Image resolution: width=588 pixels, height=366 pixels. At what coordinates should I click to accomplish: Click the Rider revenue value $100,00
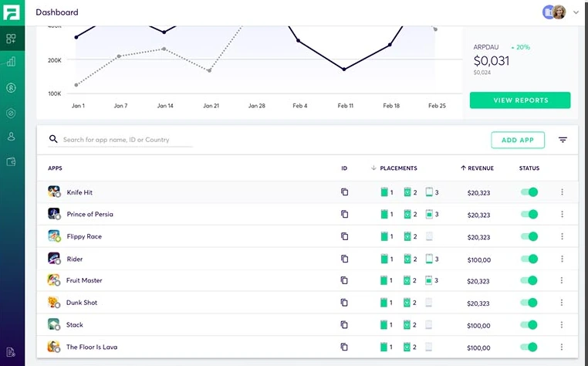[x=479, y=259]
